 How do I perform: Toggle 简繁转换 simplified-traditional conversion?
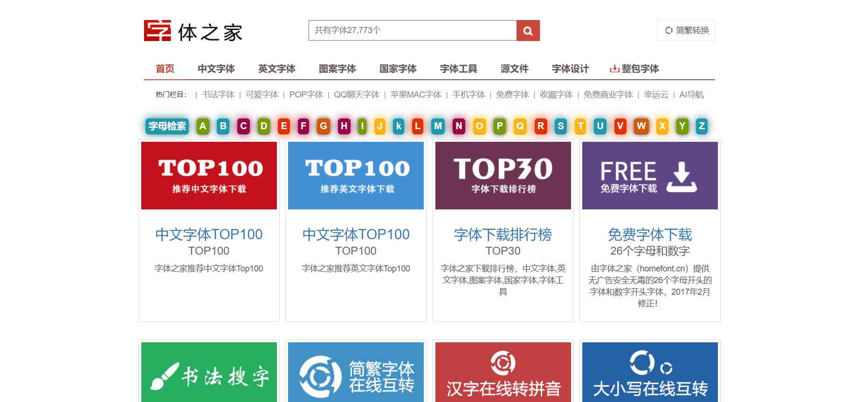(686, 30)
